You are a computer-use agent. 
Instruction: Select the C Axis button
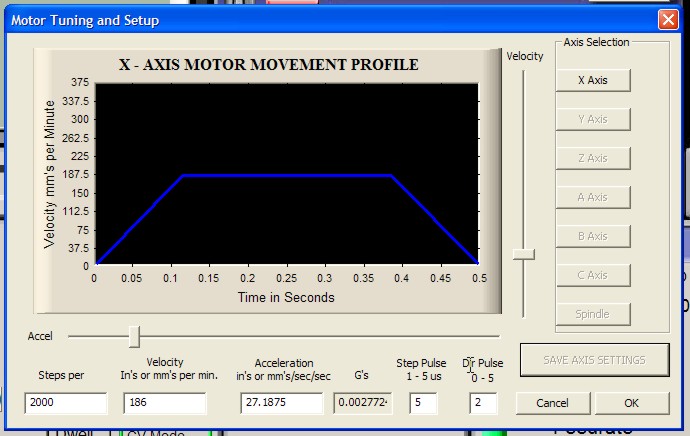tap(593, 275)
